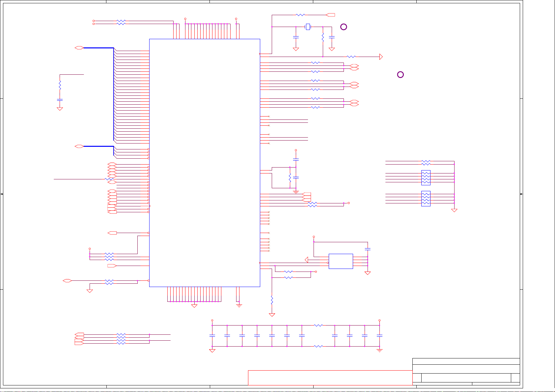Click the purple circle beside the crystal

[344, 27]
